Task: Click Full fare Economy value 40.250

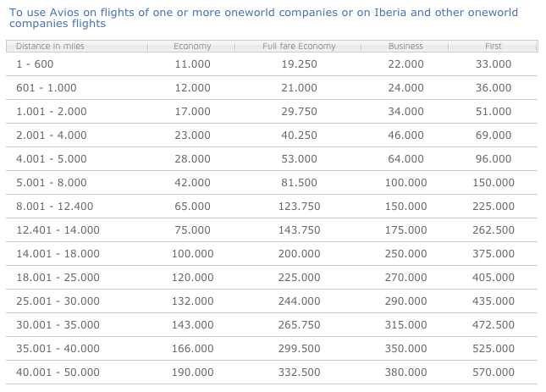Action: 299,135
